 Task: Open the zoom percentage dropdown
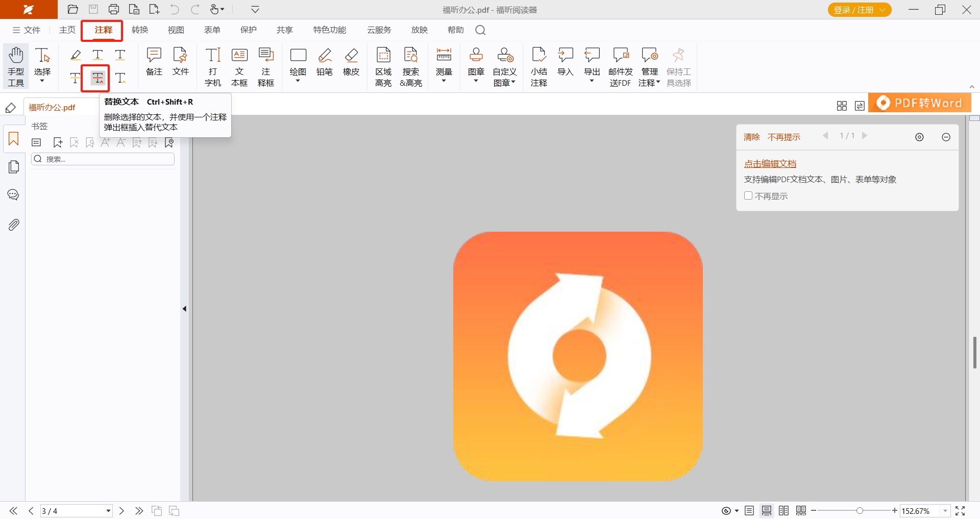tap(945, 511)
